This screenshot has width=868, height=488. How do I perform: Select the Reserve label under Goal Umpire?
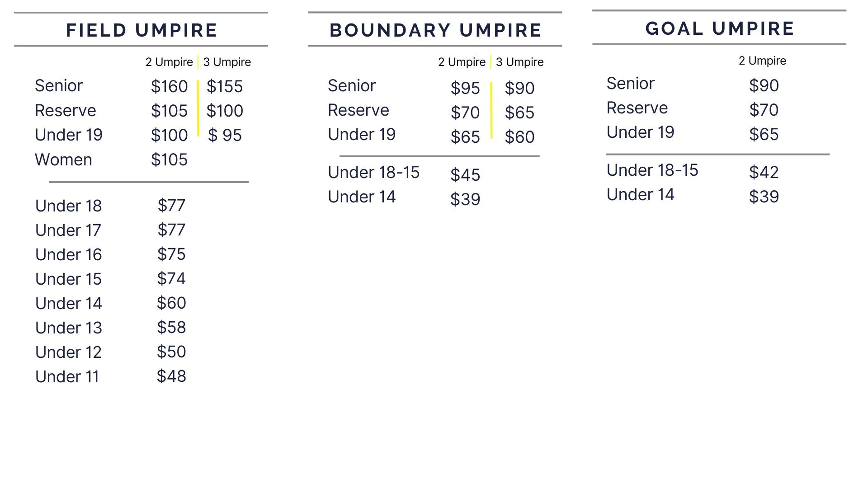637,108
